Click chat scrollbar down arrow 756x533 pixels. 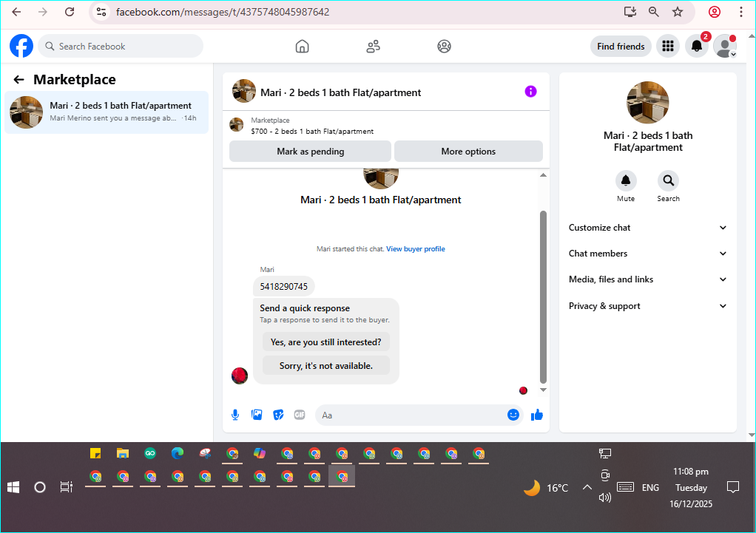544,390
